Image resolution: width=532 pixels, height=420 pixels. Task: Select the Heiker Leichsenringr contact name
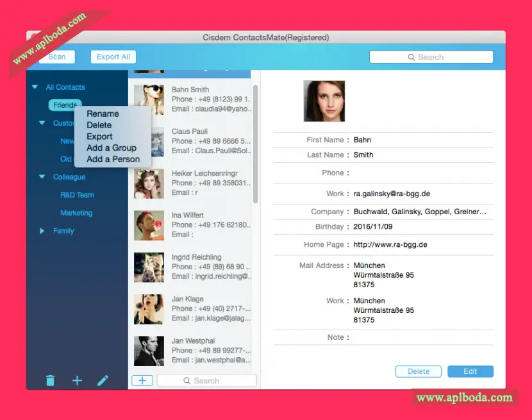[x=204, y=174]
